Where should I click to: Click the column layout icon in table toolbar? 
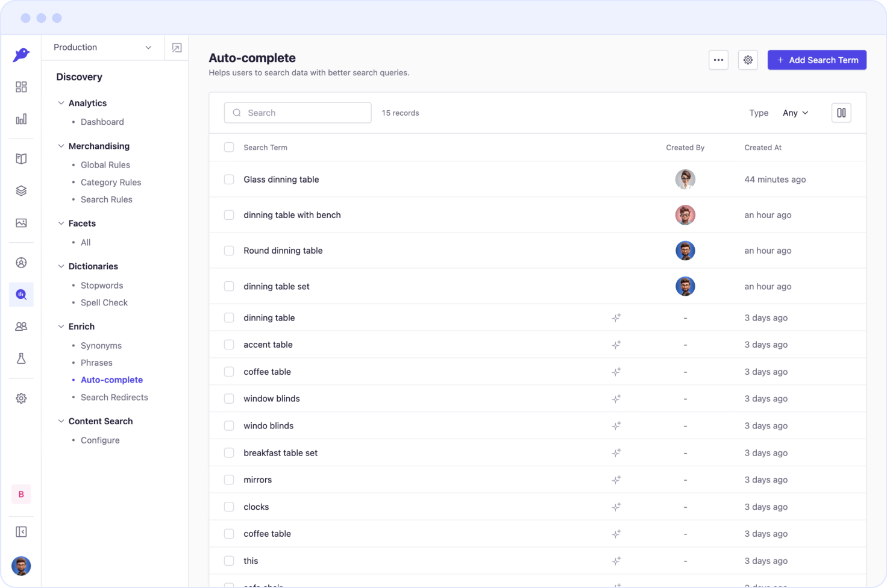point(841,113)
